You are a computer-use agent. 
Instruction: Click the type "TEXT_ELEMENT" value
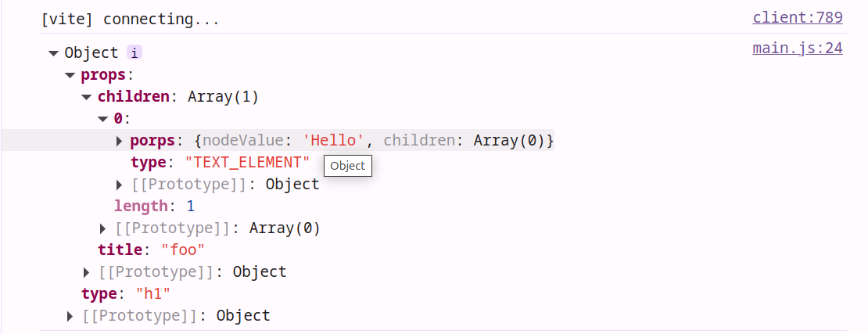(247, 163)
